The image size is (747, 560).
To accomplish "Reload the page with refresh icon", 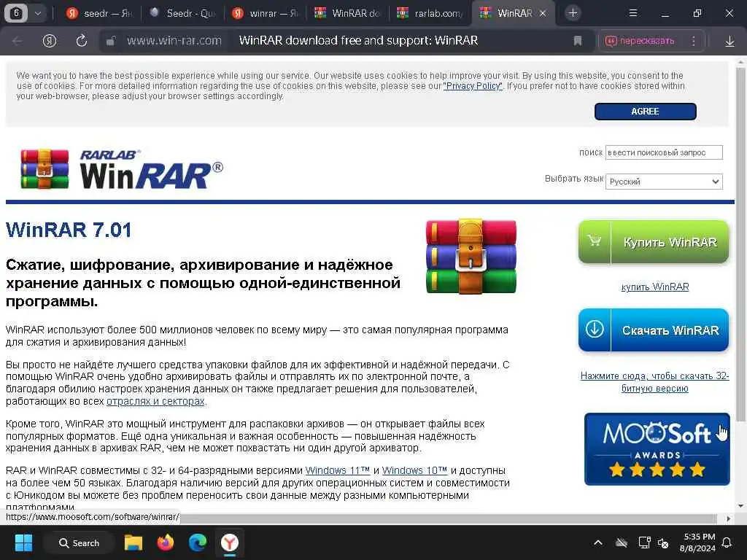I will pyautogui.click(x=82, y=41).
